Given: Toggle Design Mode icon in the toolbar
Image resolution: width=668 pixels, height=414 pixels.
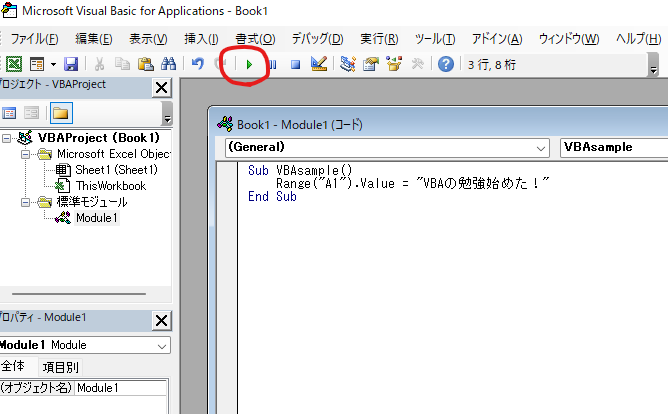Looking at the screenshot, I should (x=319, y=64).
